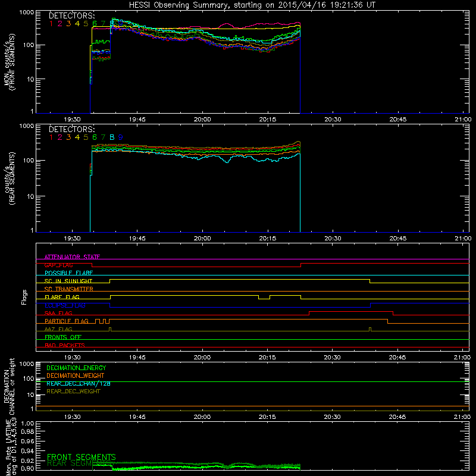
Task: Select the FLARE_FLAG label
Action: click(x=62, y=297)
